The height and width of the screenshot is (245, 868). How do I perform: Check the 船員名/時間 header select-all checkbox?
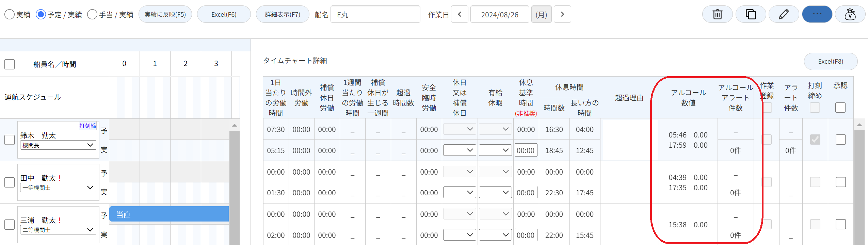(x=10, y=64)
